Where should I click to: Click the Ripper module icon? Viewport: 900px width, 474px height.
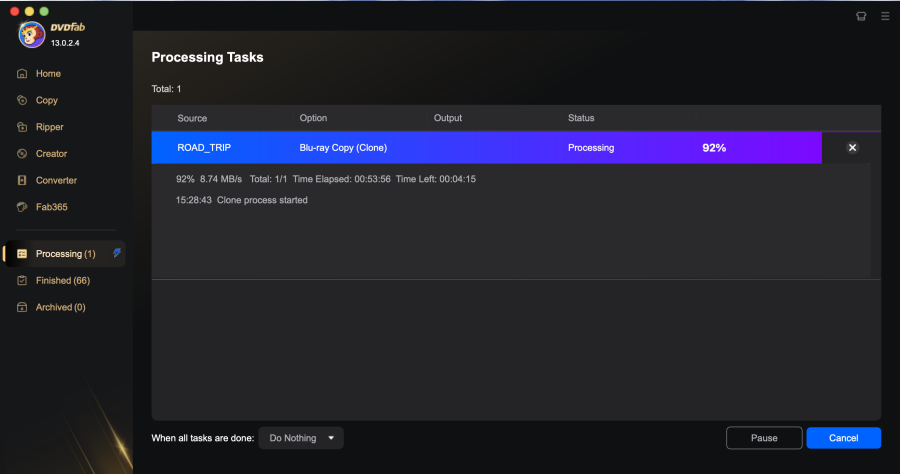click(22, 127)
